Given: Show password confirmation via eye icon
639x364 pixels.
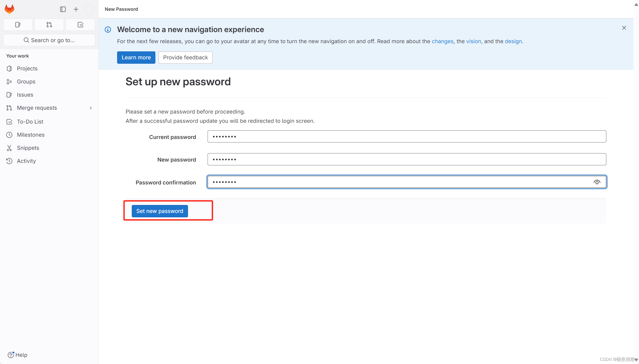Looking at the screenshot, I should tap(597, 182).
